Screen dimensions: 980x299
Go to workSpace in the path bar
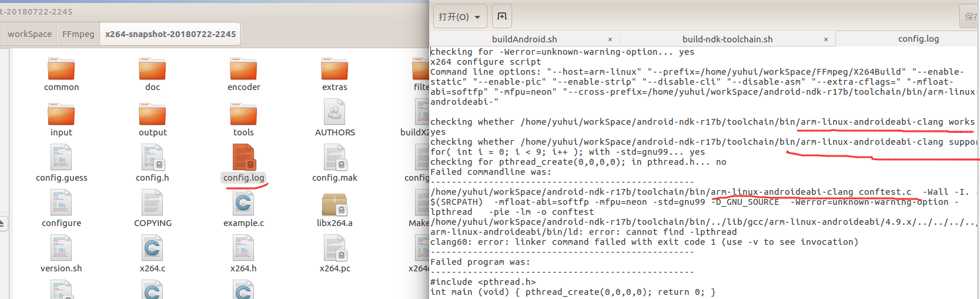click(29, 34)
